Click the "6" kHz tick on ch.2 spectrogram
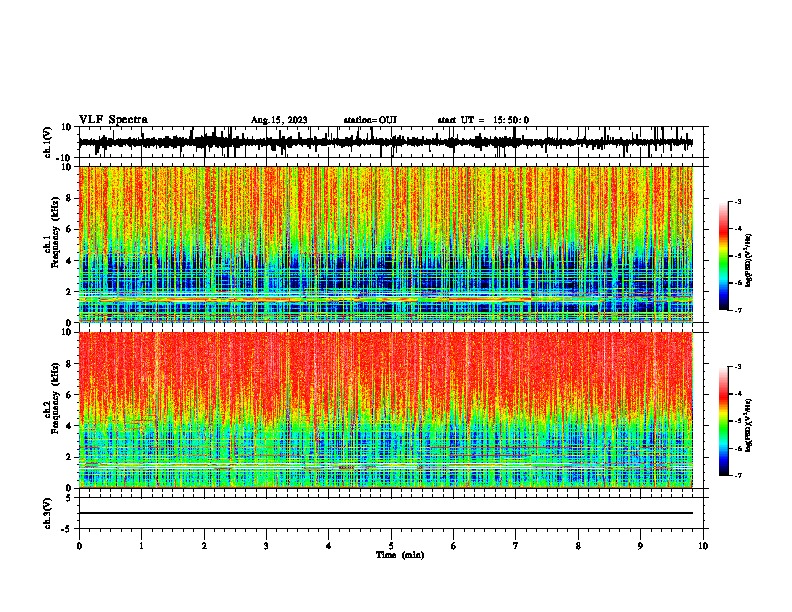Image resolution: width=792 pixels, height=612 pixels. [70, 394]
